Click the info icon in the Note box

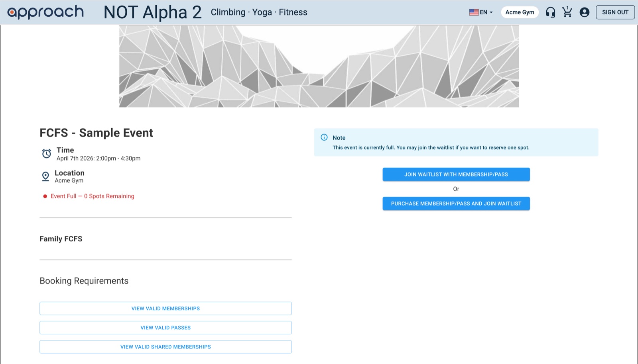coord(324,137)
